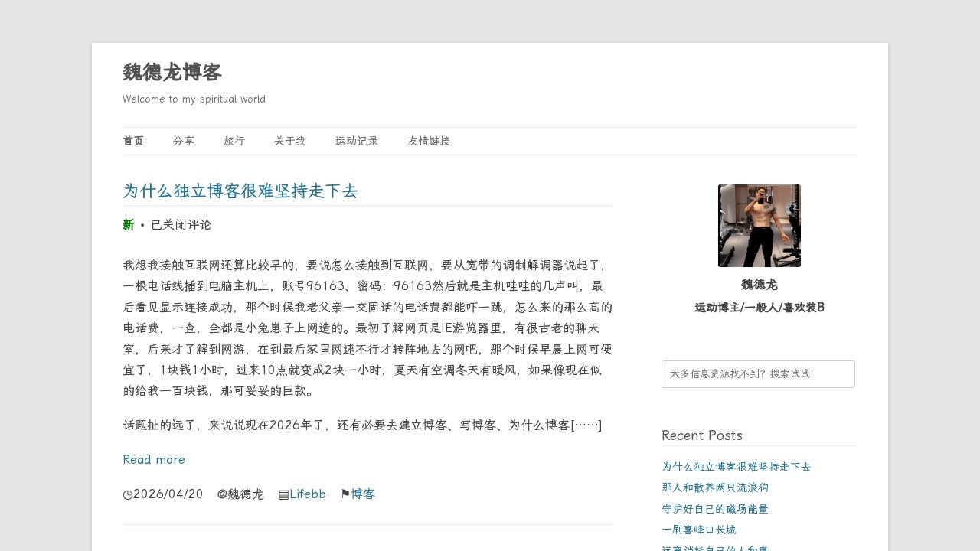Click the 博客 tag link
980x551 pixels.
pyautogui.click(x=361, y=494)
